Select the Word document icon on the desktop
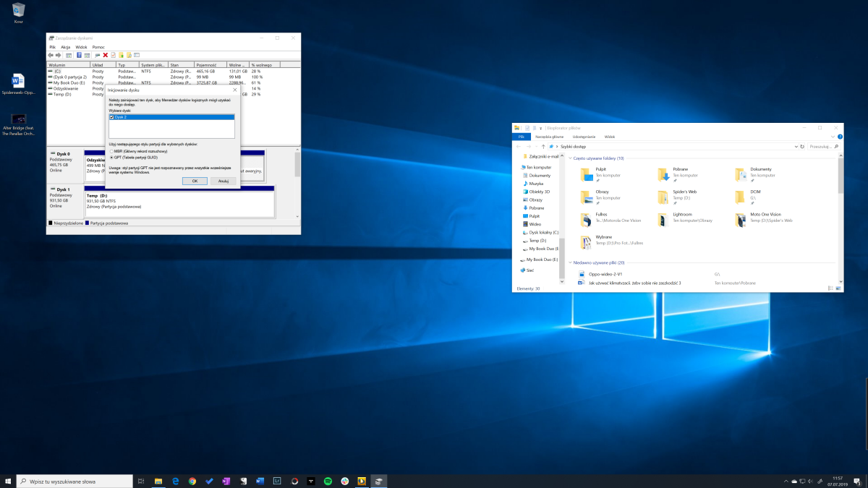This screenshot has height=488, width=868. point(19,84)
